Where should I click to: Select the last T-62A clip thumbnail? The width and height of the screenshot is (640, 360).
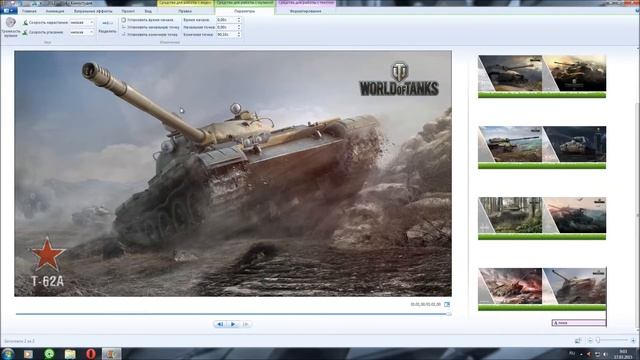pos(574,286)
